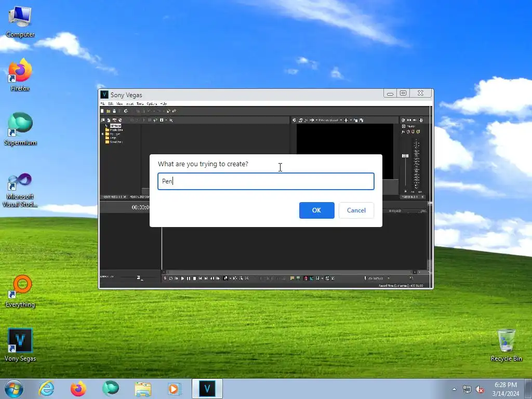
Task: Open media panel views dropdown arrow
Action: (166, 120)
